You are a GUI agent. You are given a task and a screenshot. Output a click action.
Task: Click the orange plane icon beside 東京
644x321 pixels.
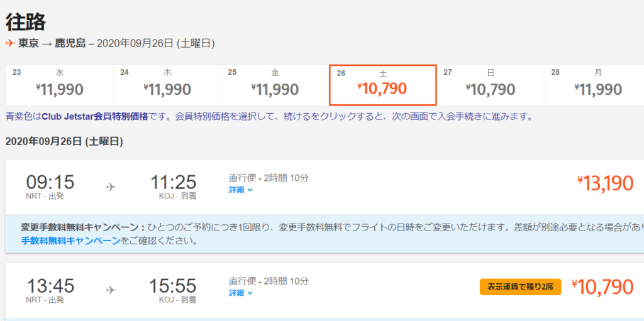tap(10, 43)
